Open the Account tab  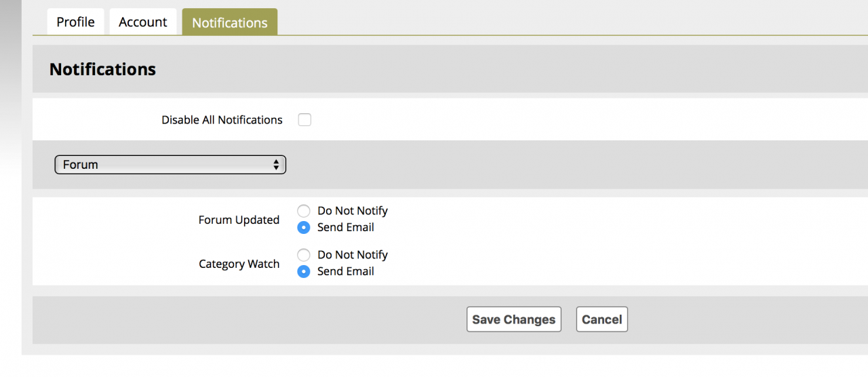pos(143,22)
